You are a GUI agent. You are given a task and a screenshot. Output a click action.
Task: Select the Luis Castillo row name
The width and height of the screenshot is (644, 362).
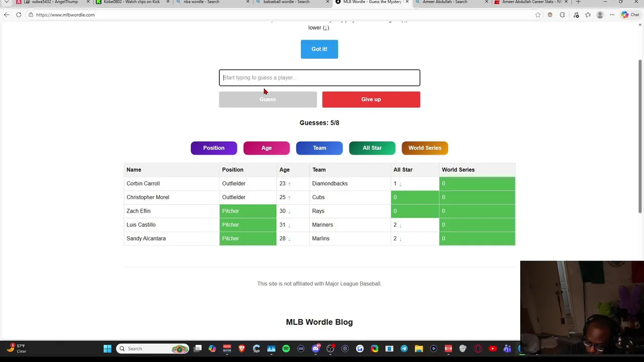pos(141,225)
